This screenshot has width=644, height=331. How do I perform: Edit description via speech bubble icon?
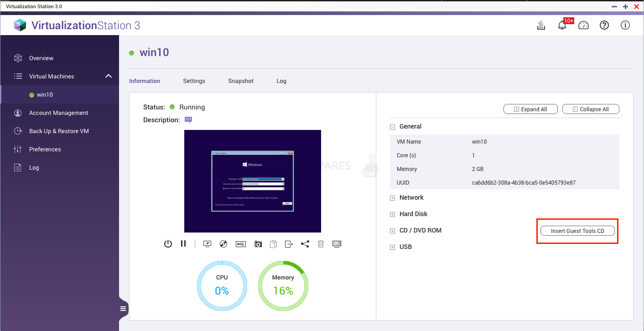(188, 120)
